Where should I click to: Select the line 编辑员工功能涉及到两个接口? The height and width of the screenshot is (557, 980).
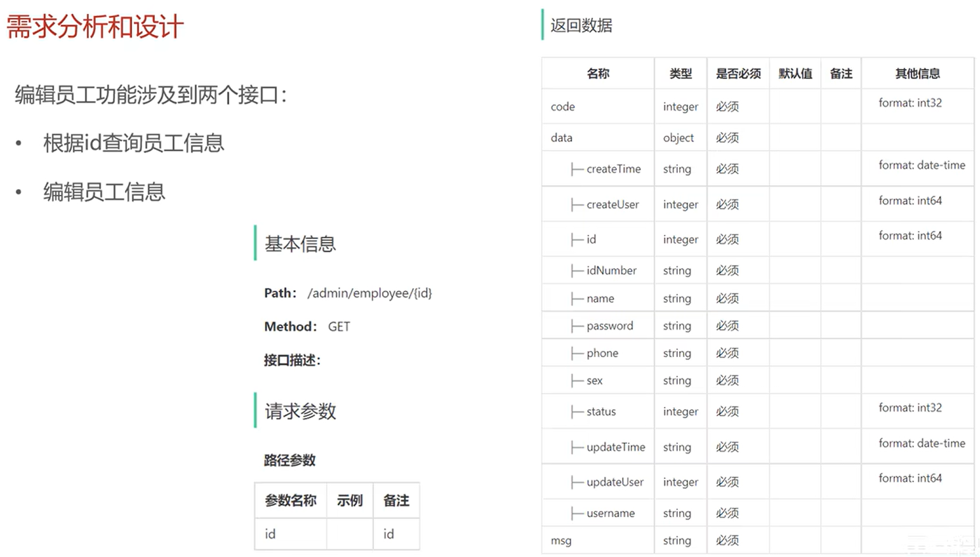[x=150, y=95]
